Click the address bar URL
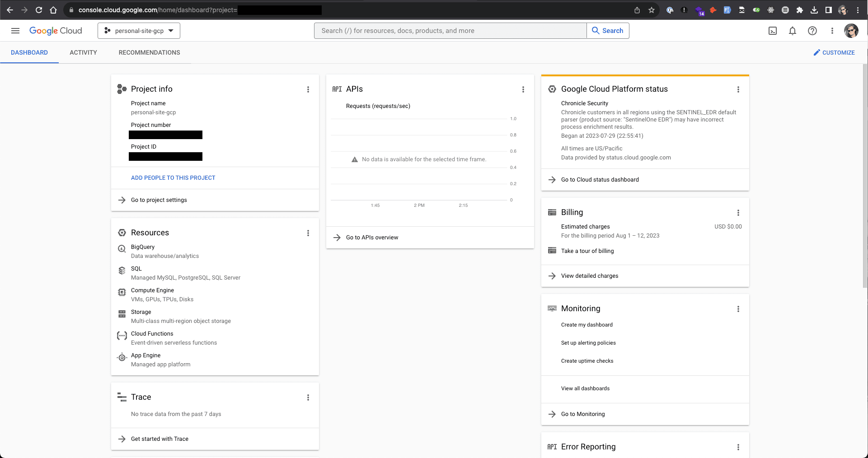Screen dimensions: 868x458 [158, 10]
